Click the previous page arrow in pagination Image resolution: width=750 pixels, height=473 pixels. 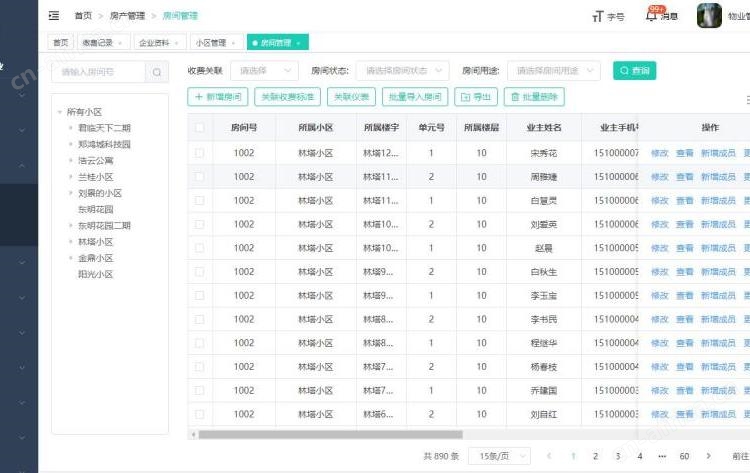548,456
